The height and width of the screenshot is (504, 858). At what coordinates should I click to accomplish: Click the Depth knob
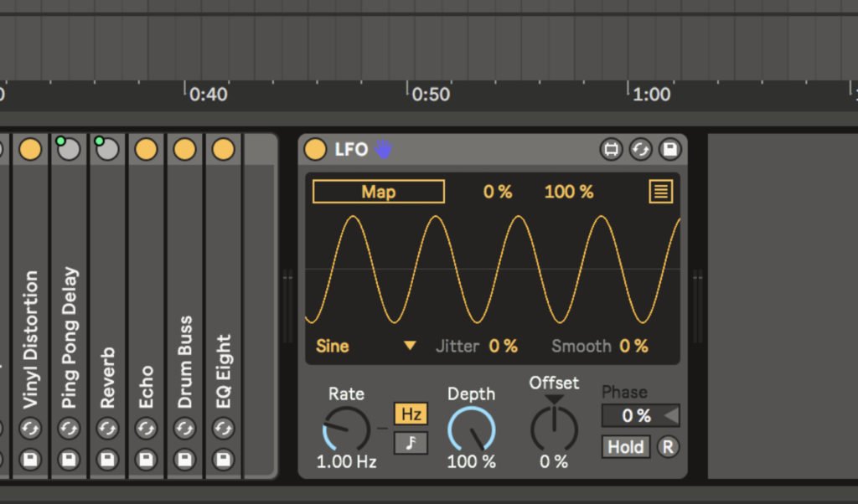(471, 430)
